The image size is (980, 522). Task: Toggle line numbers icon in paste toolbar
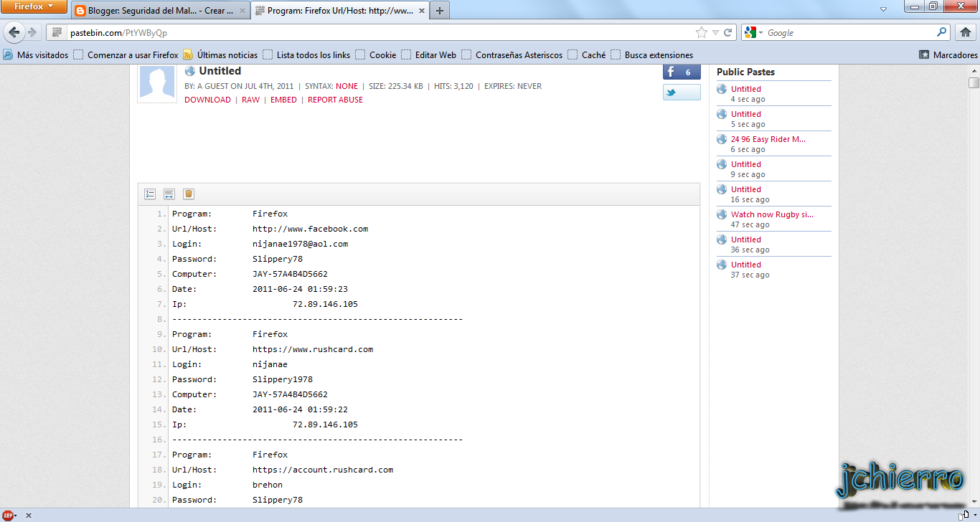pos(150,194)
